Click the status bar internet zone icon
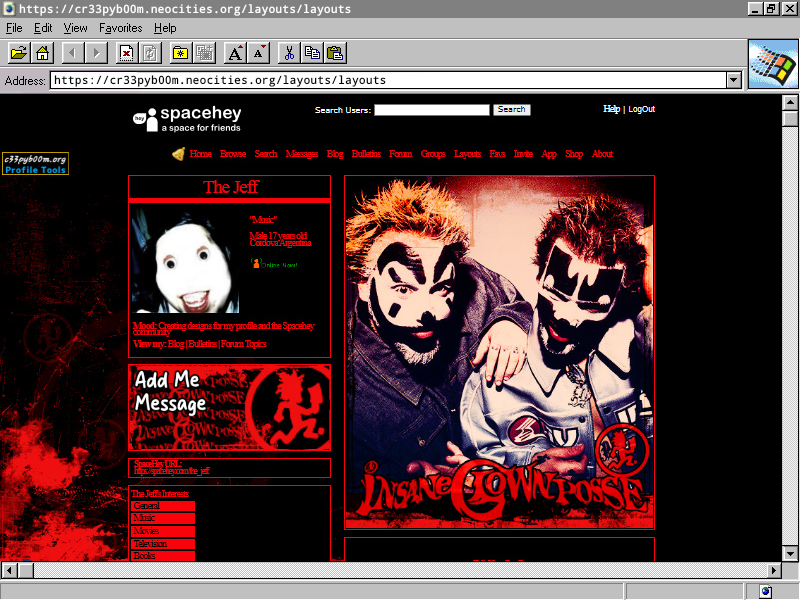800x600 pixels. point(765,591)
